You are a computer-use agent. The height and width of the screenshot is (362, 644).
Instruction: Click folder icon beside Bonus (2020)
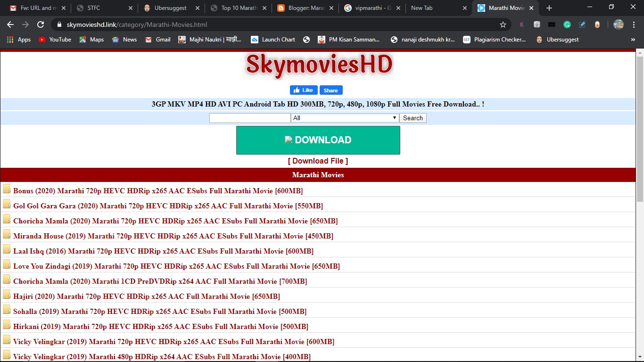tap(7, 189)
